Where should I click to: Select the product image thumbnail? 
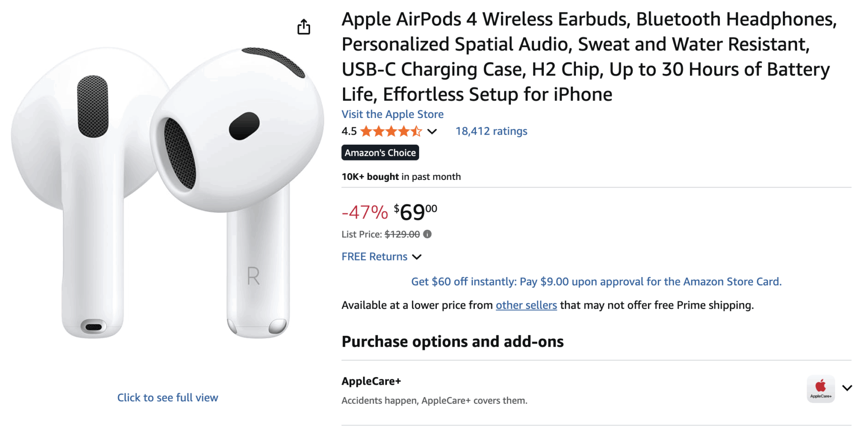(167, 190)
